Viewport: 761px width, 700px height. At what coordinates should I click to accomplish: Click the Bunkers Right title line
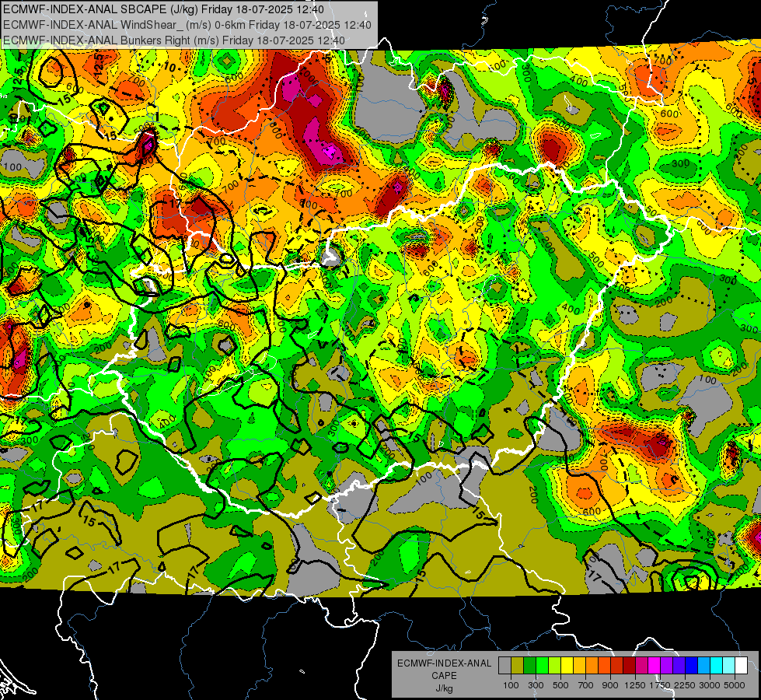174,40
